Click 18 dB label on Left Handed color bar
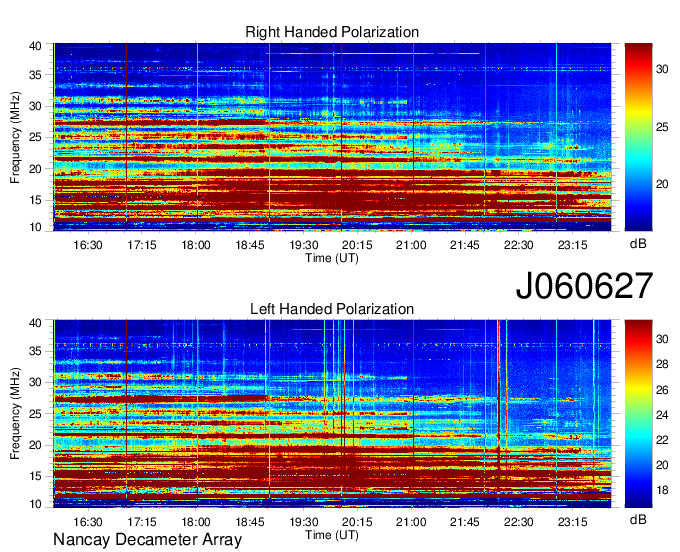The image size is (680, 552). [x=662, y=490]
